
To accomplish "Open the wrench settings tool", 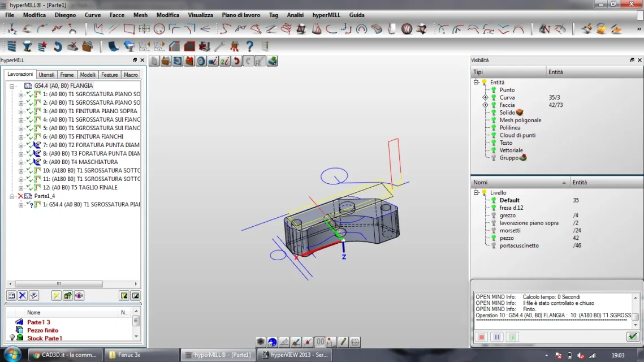I will (219, 46).
